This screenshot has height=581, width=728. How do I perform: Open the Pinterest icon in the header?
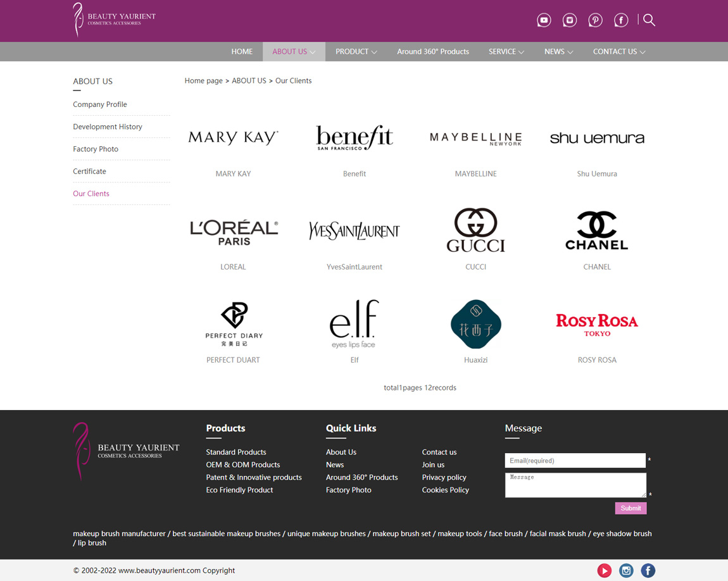[595, 20]
